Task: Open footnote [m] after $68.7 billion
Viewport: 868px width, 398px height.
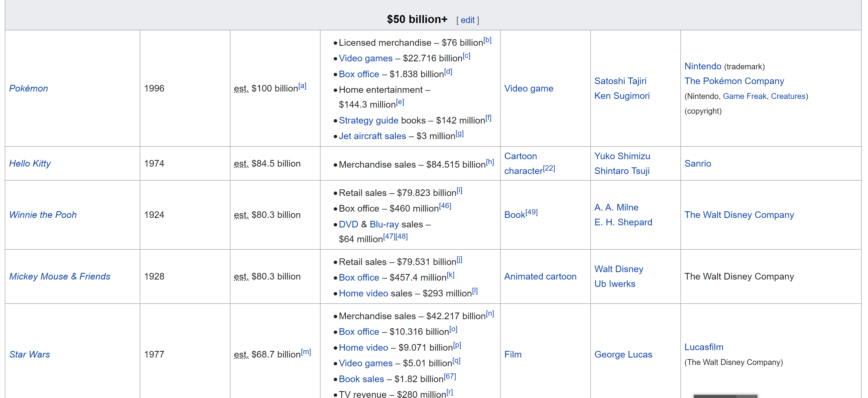Action: 306,352
